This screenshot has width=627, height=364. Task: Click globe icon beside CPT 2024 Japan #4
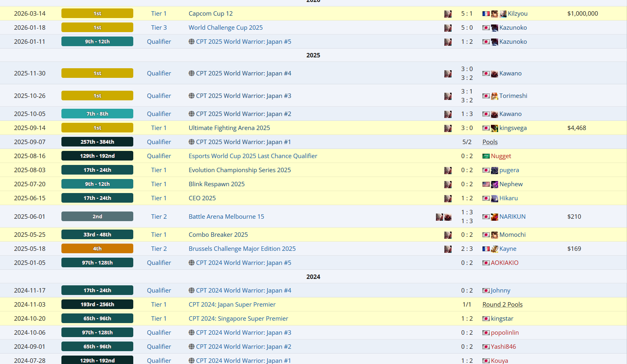(x=191, y=291)
